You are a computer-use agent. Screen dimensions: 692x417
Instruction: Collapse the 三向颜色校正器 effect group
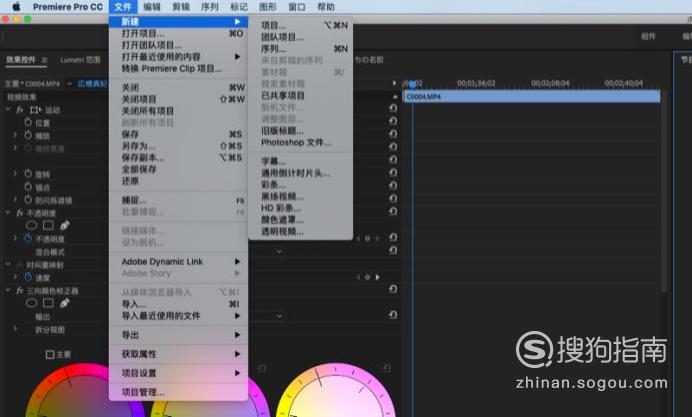[8, 290]
